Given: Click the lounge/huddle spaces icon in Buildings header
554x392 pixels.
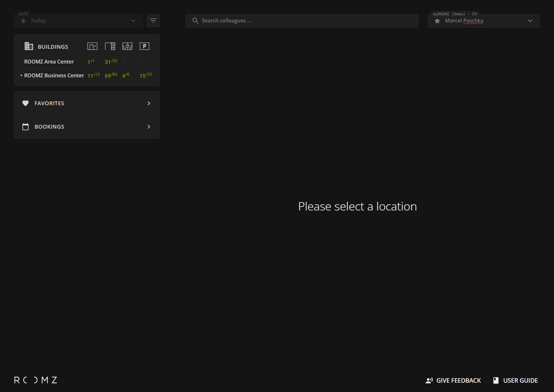Looking at the screenshot, I should 127,47.
